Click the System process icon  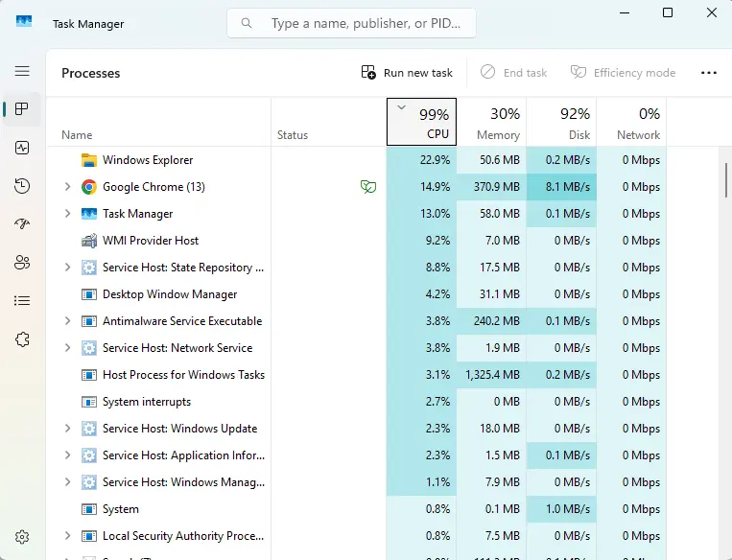click(x=88, y=509)
